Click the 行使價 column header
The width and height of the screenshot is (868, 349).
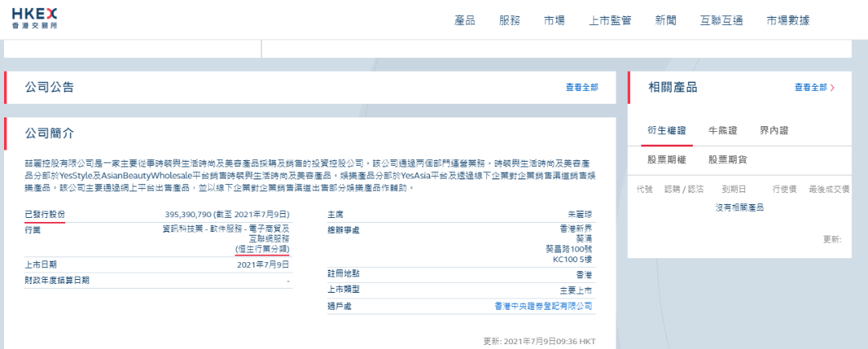tap(784, 189)
